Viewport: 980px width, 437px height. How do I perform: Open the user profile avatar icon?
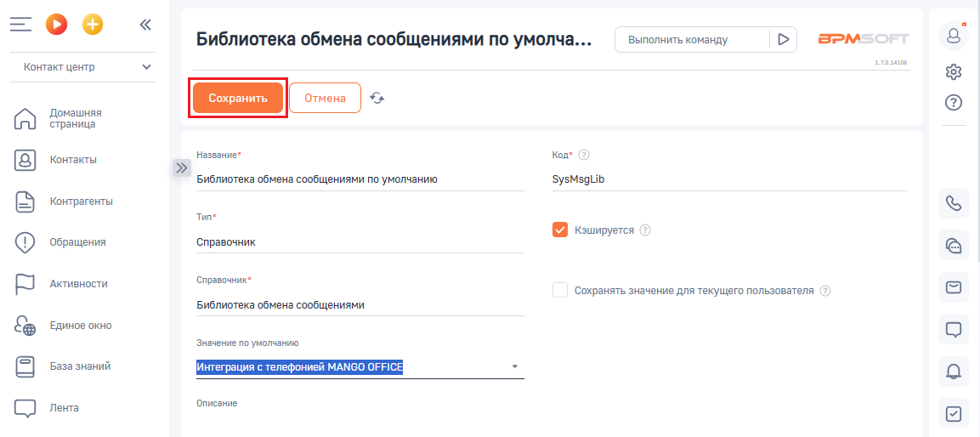953,36
